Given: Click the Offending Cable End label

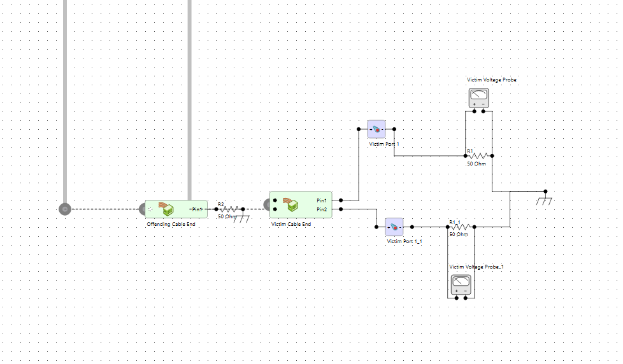Looking at the screenshot, I should (x=171, y=224).
